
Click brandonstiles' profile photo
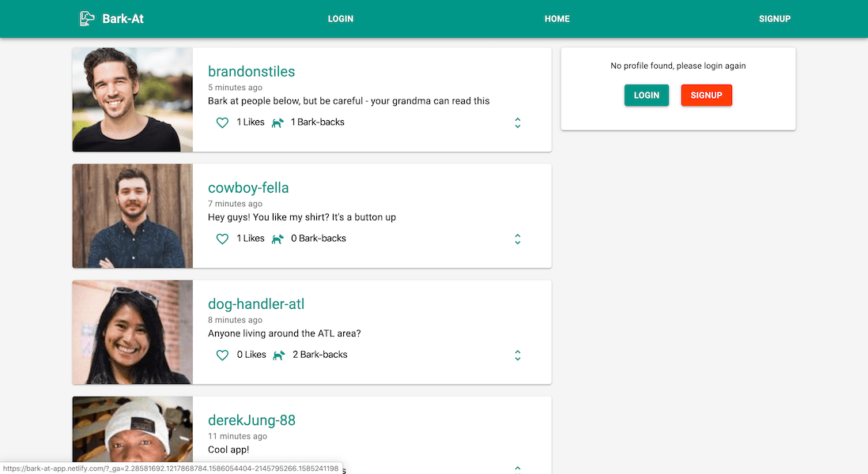click(x=132, y=100)
